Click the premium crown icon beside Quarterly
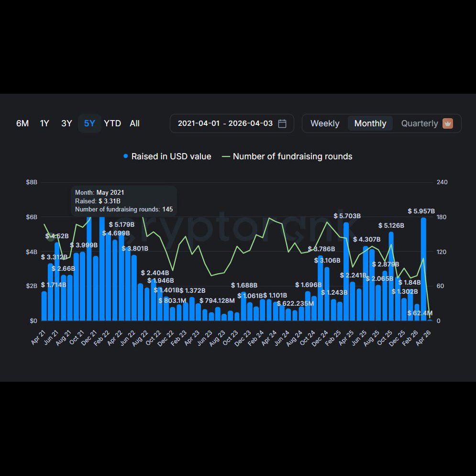 (447, 123)
